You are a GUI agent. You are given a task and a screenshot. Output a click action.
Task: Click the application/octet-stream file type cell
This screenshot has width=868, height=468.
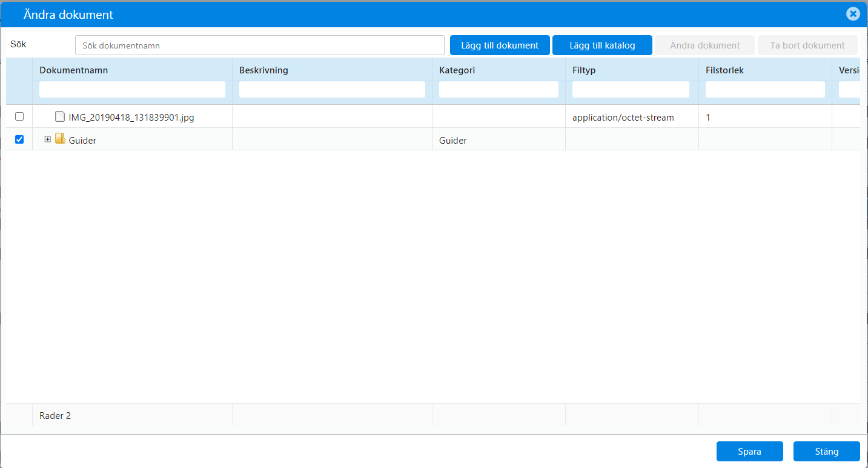point(623,118)
